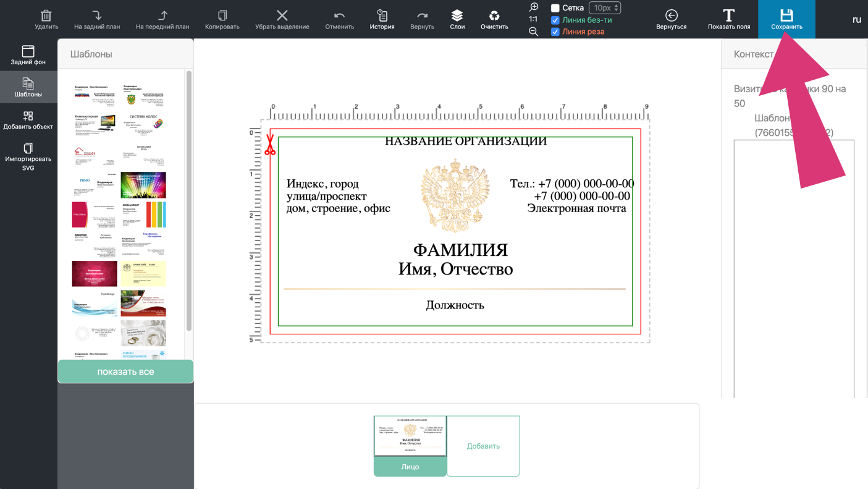Click the Удалить trash icon
The width and height of the screenshot is (868, 489).
(x=46, y=15)
